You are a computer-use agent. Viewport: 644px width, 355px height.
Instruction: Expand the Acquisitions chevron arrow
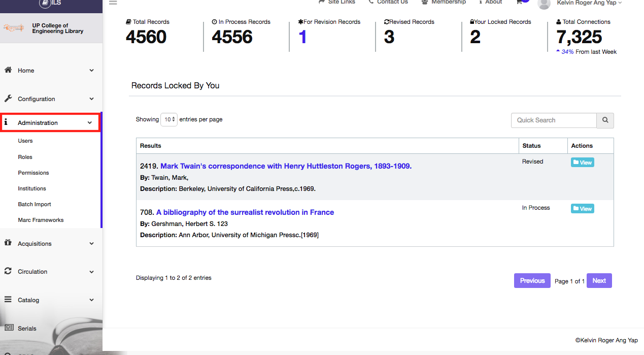(91, 244)
